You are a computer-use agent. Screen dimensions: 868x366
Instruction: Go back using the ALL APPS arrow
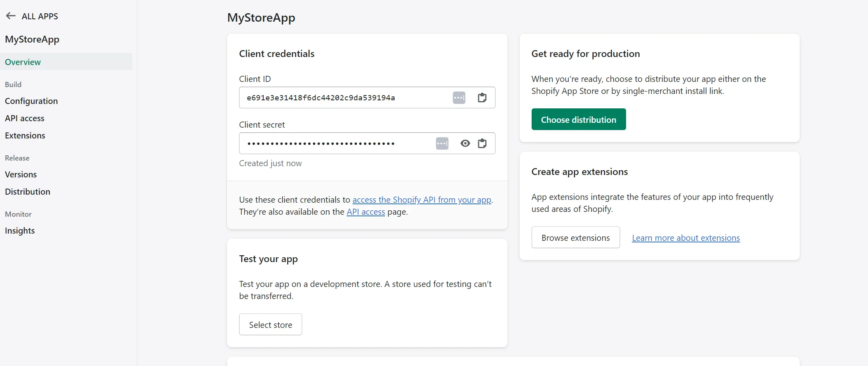(x=11, y=16)
